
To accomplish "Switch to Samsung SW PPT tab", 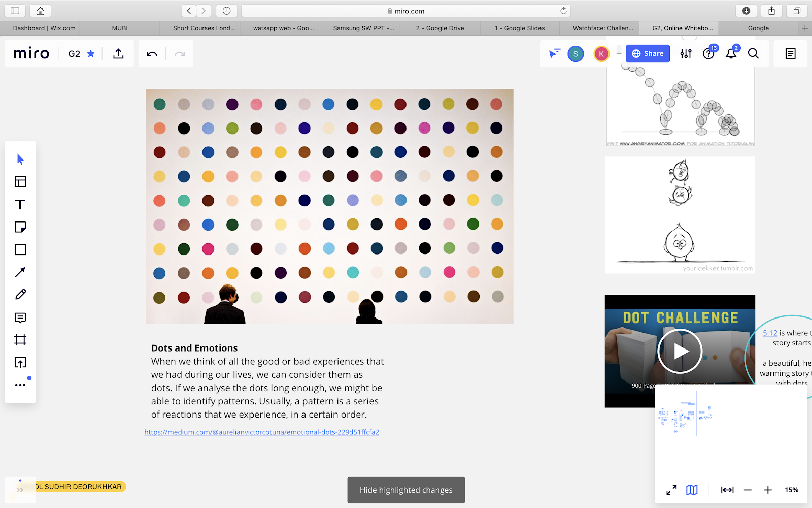I will click(363, 28).
